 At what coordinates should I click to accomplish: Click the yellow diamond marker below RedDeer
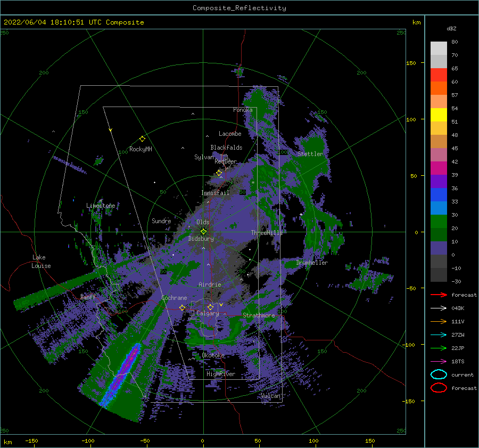click(219, 173)
